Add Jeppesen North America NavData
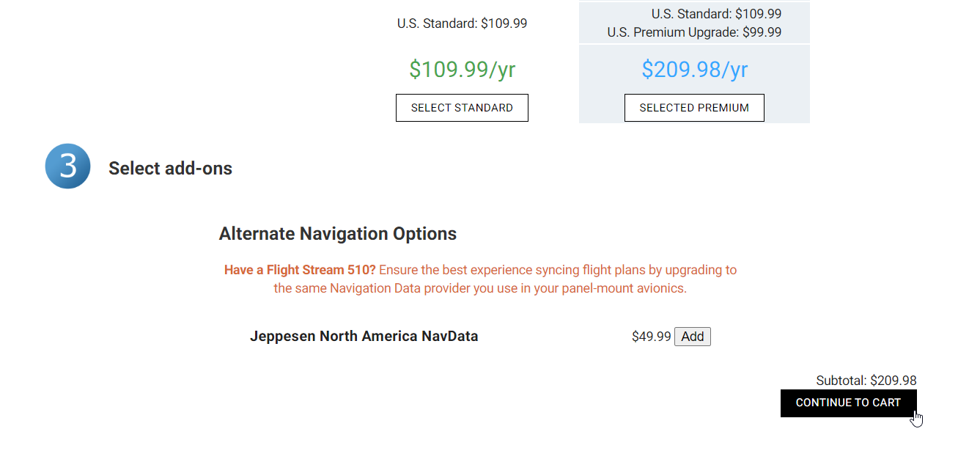Image resolution: width=980 pixels, height=451 pixels. (693, 337)
